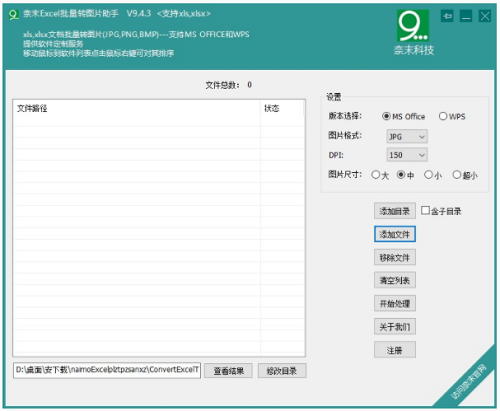Close the window with the X icon

[x=485, y=16]
